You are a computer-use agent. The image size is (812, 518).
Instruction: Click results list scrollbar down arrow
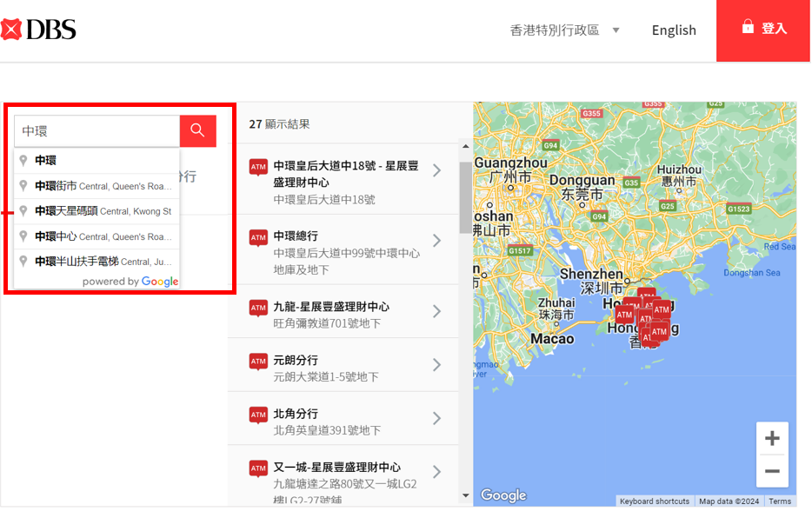pyautogui.click(x=466, y=495)
